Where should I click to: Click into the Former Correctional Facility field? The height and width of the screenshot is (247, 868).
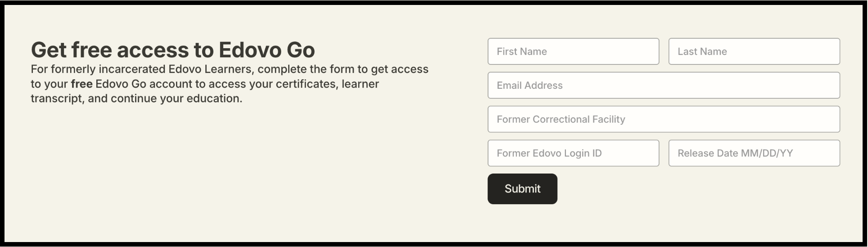point(664,119)
